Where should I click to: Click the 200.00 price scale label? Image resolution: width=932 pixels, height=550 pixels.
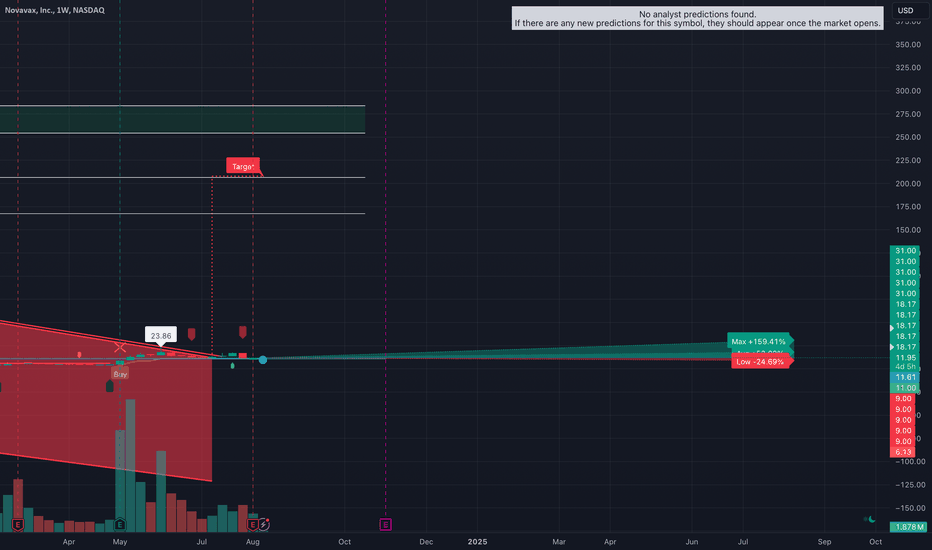pos(908,184)
